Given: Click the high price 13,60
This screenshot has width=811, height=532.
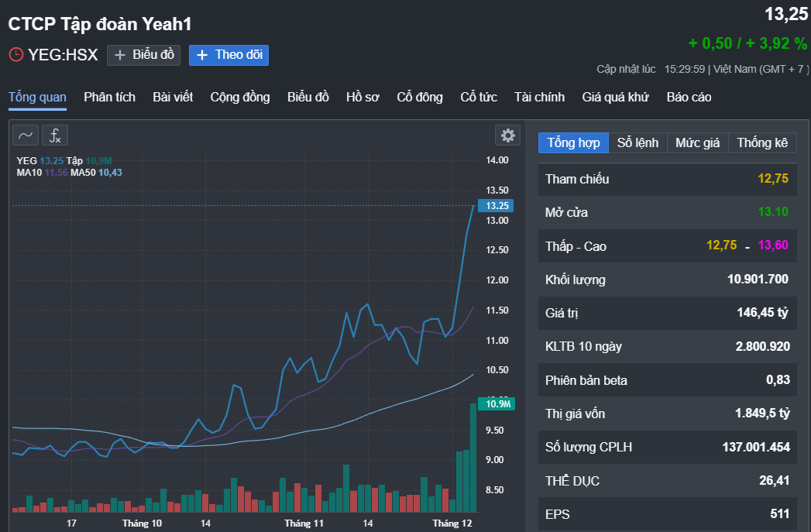Looking at the screenshot, I should click(x=773, y=245).
